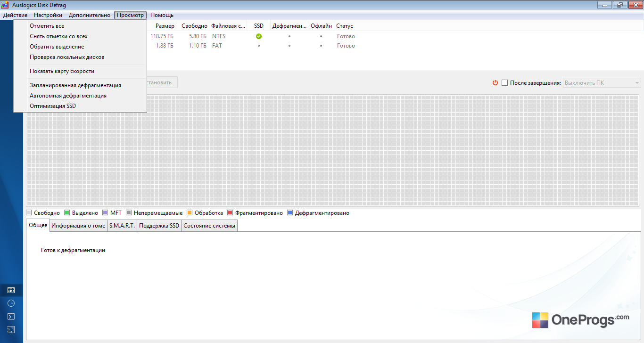The image size is (644, 343).
Task: Select 'Снять отметки со всех' menu entry
Action: [80, 36]
